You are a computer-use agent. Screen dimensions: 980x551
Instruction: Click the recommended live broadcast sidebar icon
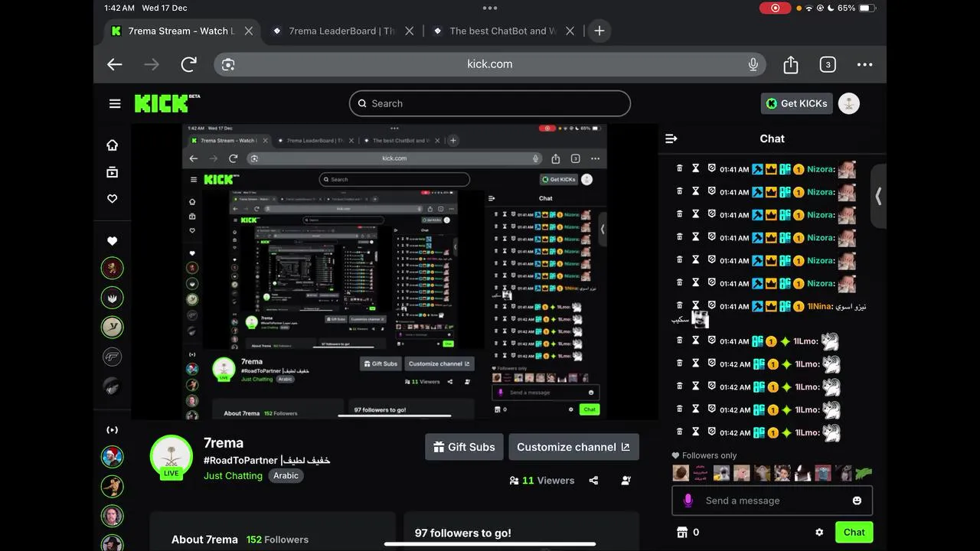tap(113, 429)
